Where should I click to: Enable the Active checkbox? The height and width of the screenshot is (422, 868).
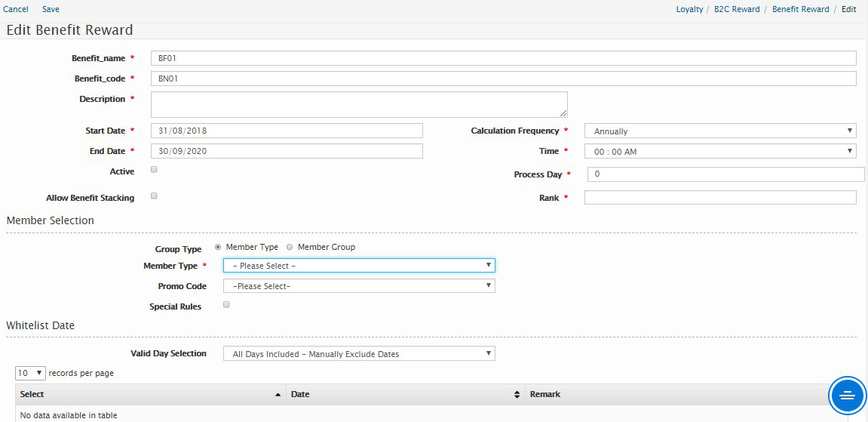click(x=154, y=170)
